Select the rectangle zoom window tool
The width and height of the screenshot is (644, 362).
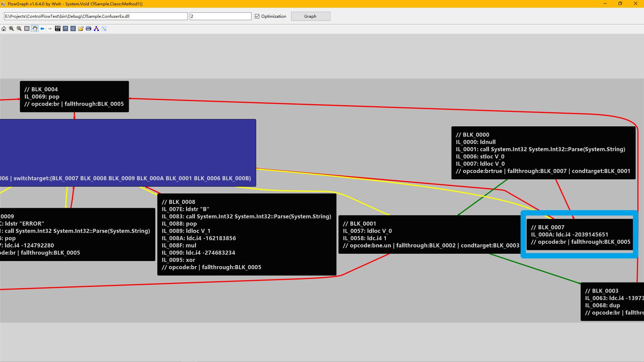[27, 29]
